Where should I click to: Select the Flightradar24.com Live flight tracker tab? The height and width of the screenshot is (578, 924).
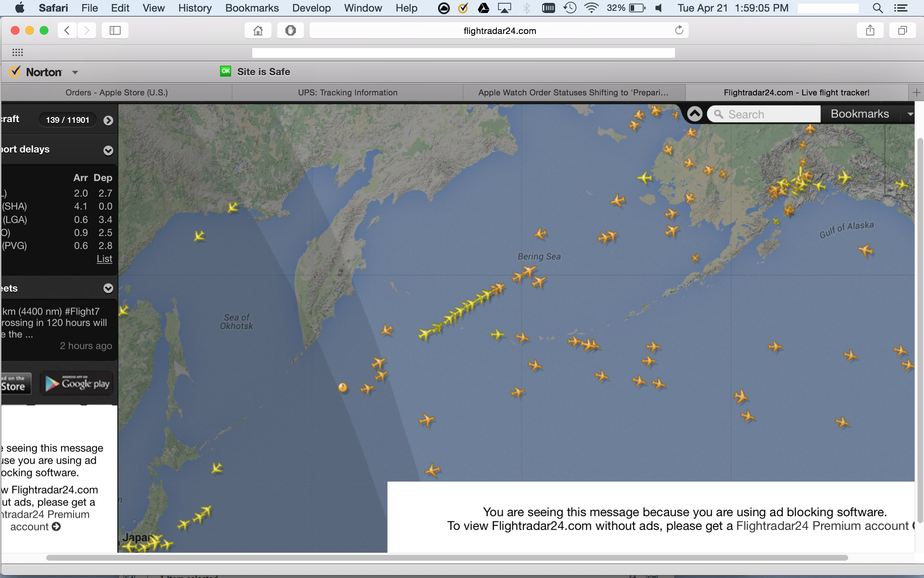(x=797, y=92)
